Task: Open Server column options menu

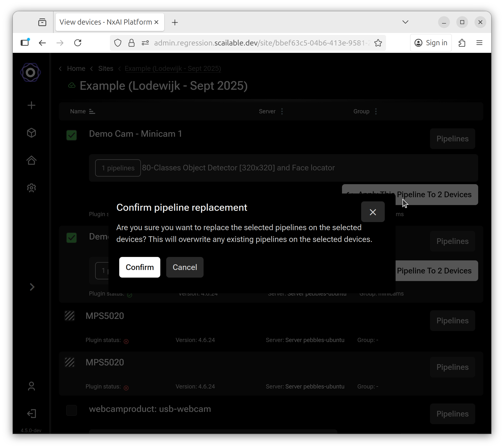Action: (x=282, y=111)
